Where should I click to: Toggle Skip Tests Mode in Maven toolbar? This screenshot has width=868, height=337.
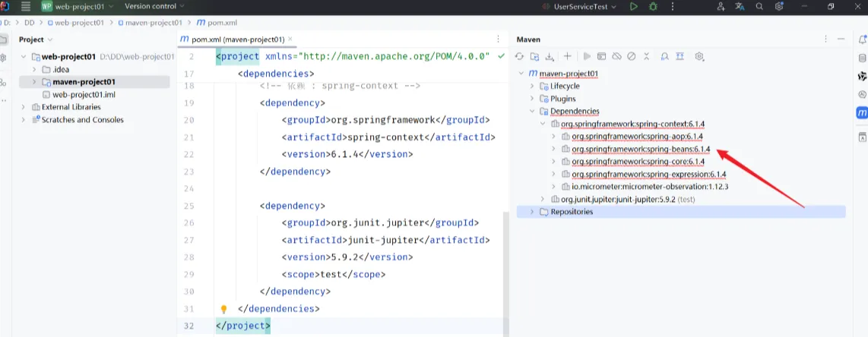coord(631,56)
